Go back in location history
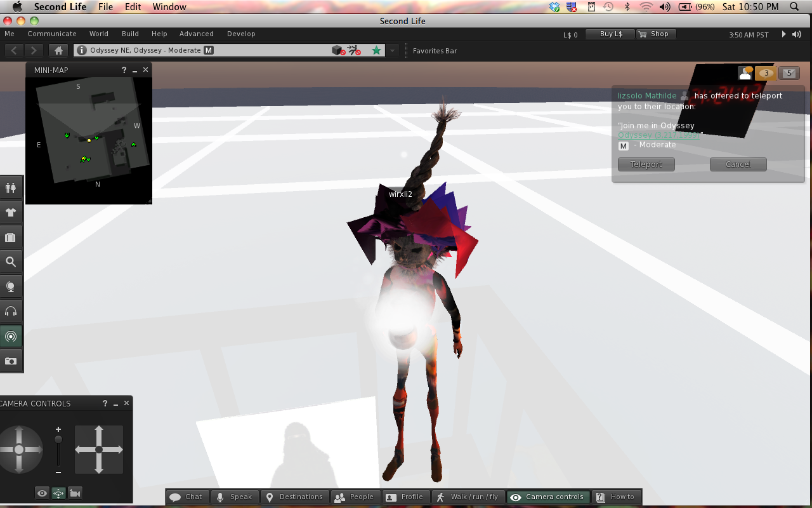This screenshot has height=508, width=812. (14, 50)
